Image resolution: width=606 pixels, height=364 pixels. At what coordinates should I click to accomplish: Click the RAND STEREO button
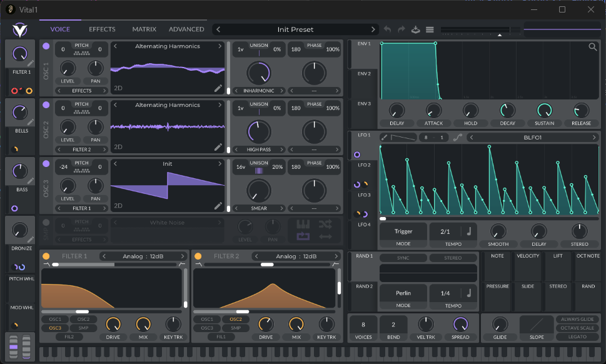point(453,258)
